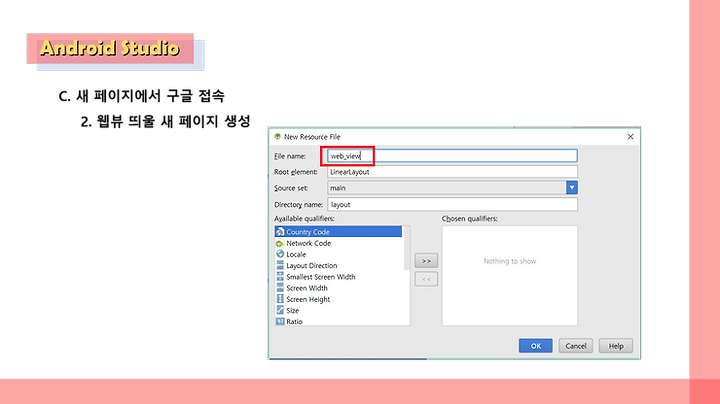Click the Directory name field with layout
Screen dimensions: 720x404
452,205
